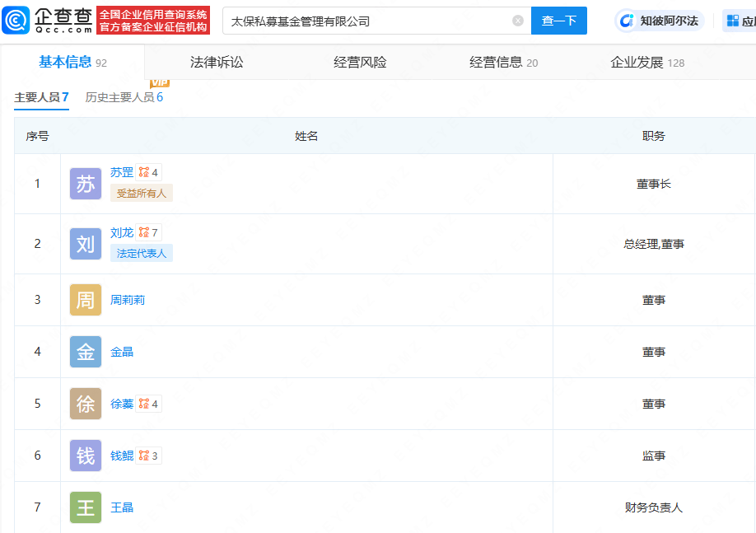
Task: Open 刘龙's profile link
Action: pos(122,232)
